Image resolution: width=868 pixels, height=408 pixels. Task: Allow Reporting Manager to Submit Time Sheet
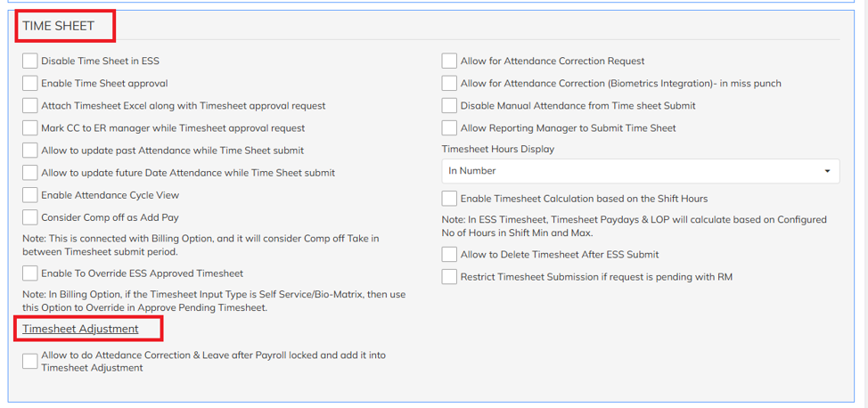(x=449, y=128)
